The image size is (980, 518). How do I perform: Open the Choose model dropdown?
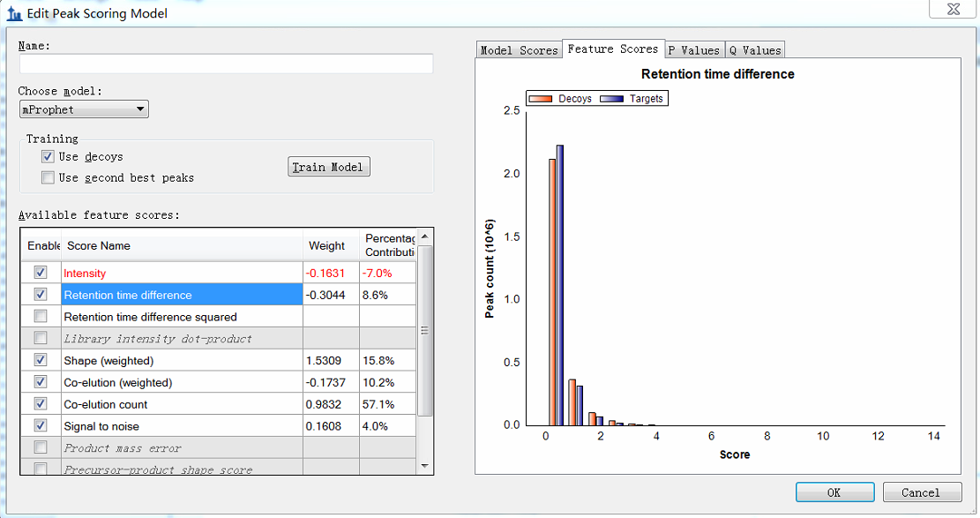[x=84, y=109]
